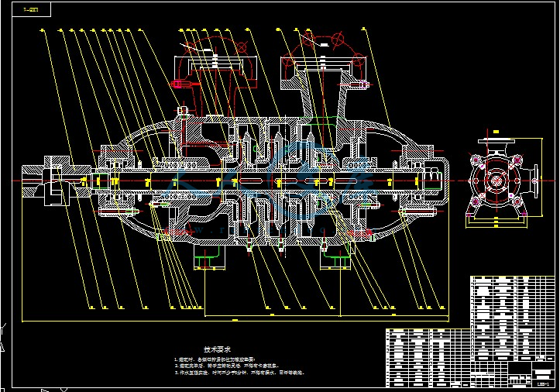Select the drawing number in title block corner
Image resolution: width=560 pixels, height=392 pixels.
[543, 384]
